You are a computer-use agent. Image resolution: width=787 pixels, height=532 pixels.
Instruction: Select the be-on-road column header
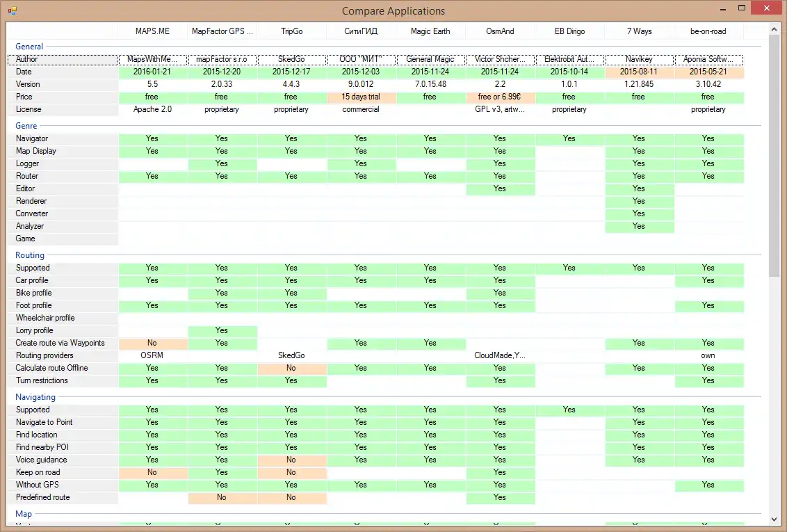[x=708, y=31]
